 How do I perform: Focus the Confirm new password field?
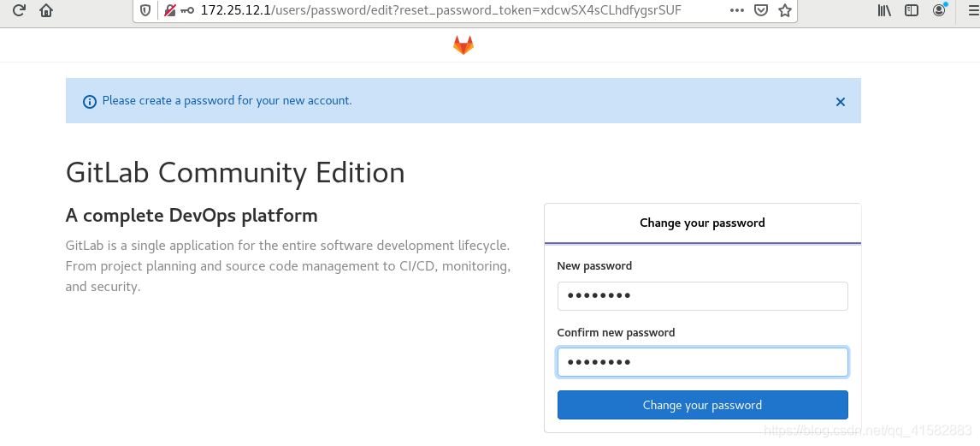(702, 362)
